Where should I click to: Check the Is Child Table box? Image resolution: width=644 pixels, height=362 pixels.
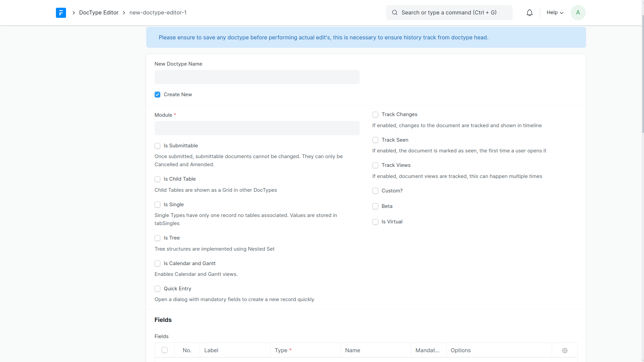click(158, 179)
